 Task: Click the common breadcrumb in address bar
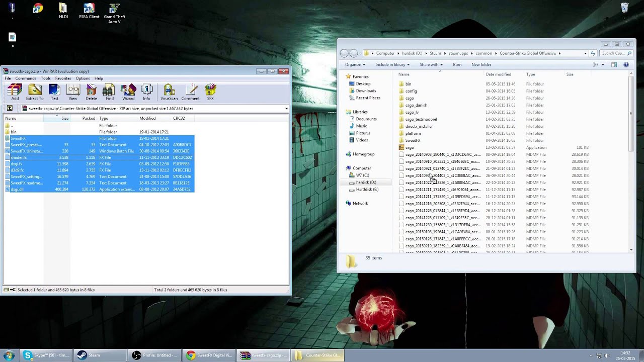click(484, 53)
